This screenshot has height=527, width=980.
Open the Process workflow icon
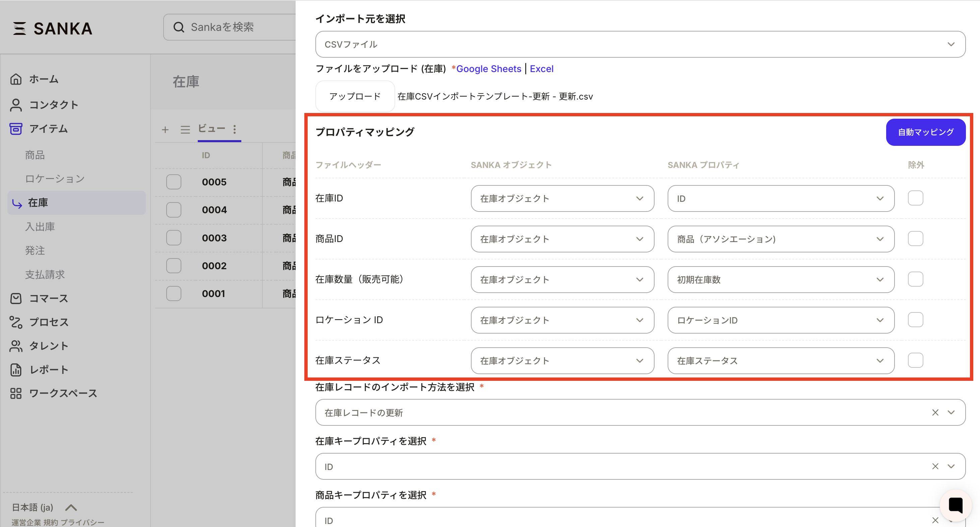(16, 322)
